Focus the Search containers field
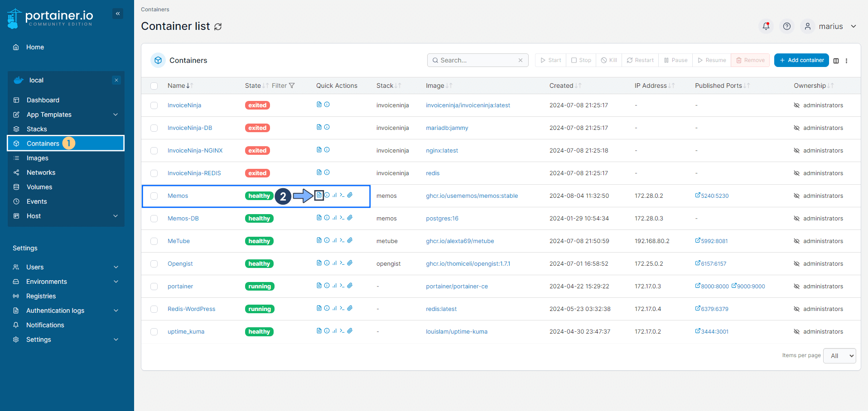The height and width of the screenshot is (411, 868). (x=477, y=60)
